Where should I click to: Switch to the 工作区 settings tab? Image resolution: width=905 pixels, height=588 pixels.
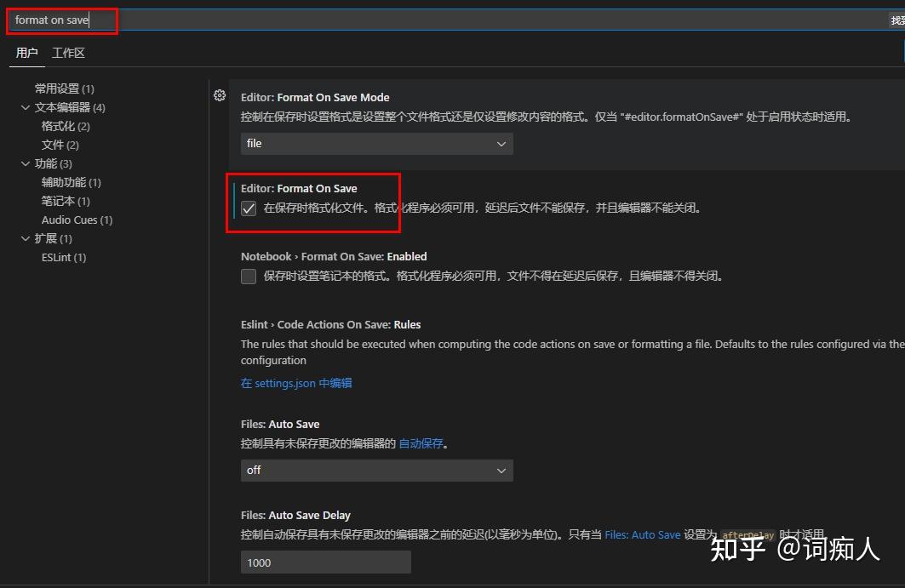67,52
